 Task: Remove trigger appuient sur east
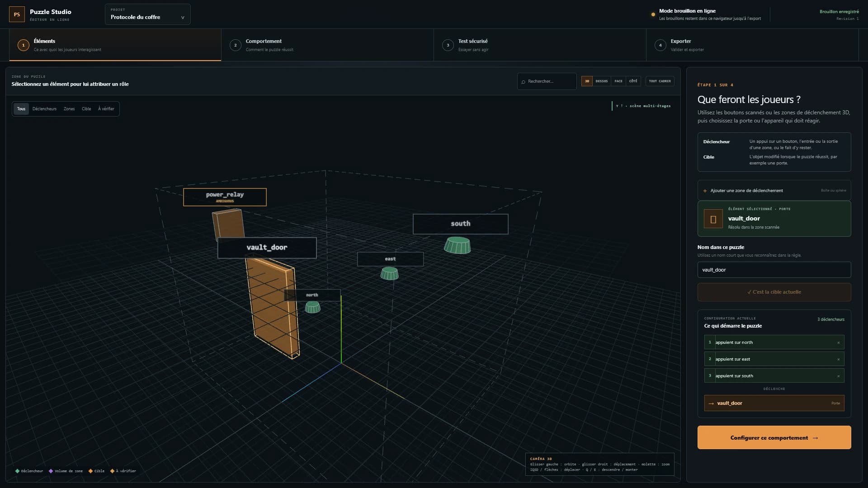tap(838, 359)
